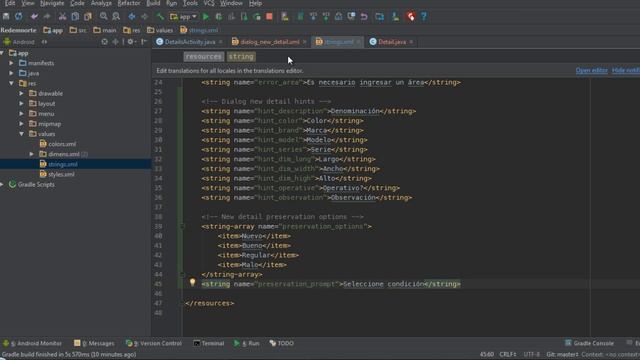Click the red Stop icon
The width and height of the screenshot is (640, 360).
tap(269, 17)
